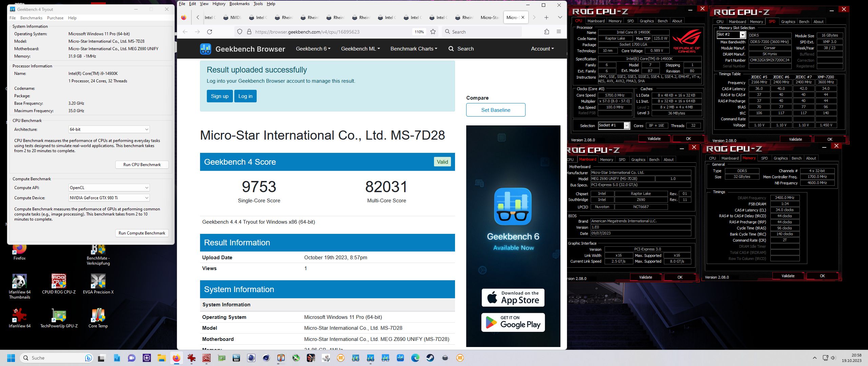Click the Task View taskbar icon
Screen dimensions: 868x366
coord(101,358)
